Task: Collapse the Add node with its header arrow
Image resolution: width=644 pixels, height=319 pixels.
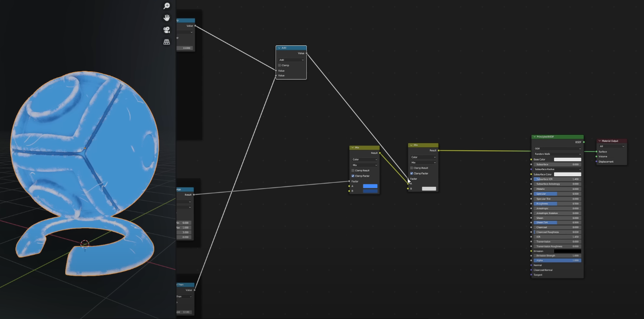Action: pos(279,48)
